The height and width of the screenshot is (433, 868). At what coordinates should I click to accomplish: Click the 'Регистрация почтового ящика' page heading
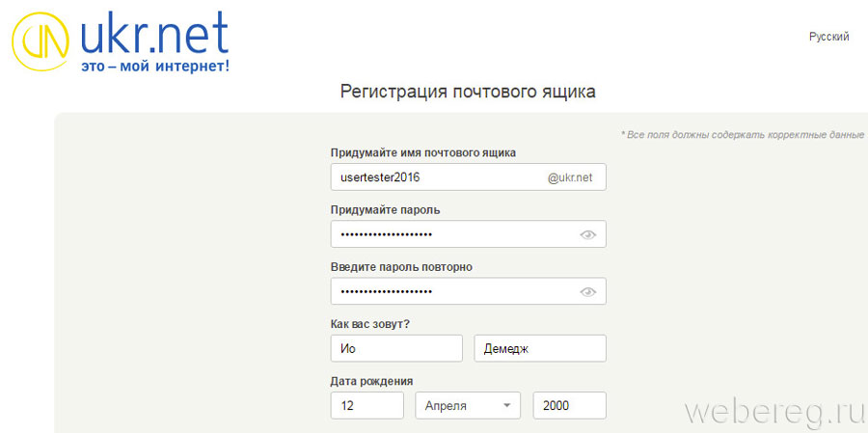(468, 93)
